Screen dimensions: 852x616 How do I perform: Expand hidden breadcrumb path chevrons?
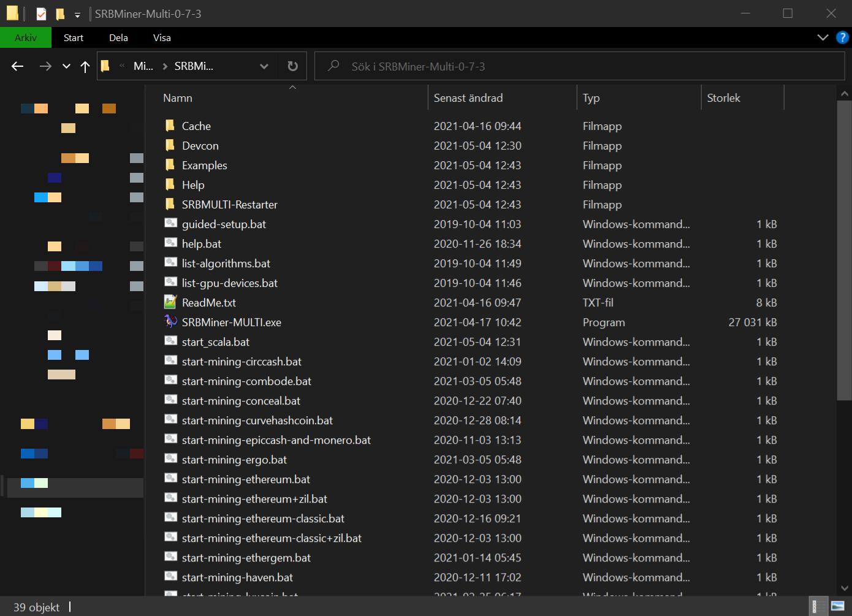click(x=122, y=66)
